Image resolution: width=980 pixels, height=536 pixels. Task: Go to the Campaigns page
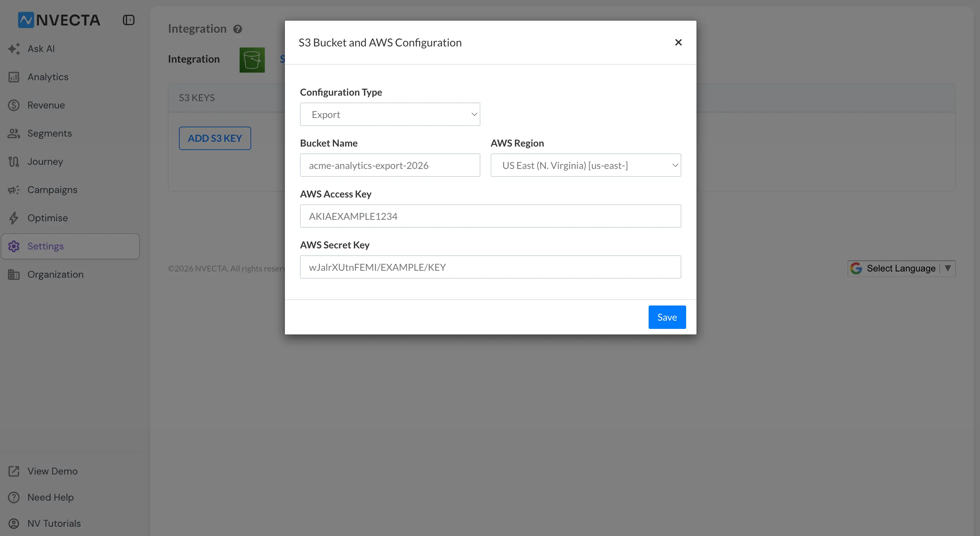tap(52, 190)
